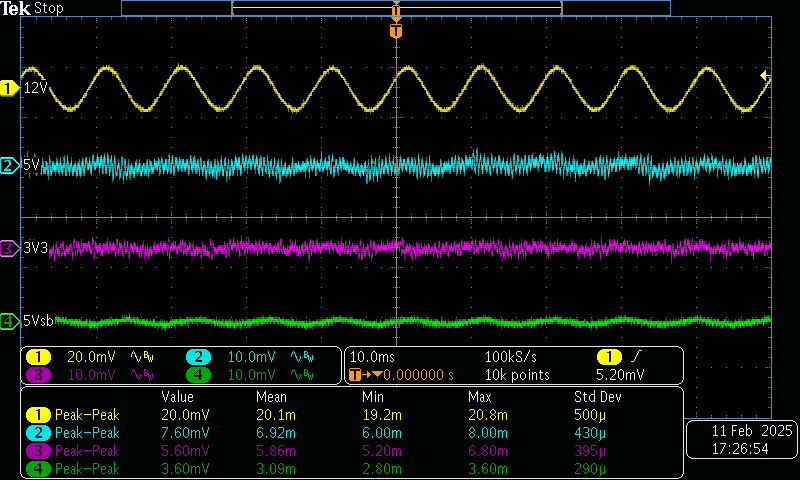Click the 20.1m mean reading
Screen dimensions: 800x480
tap(276, 415)
